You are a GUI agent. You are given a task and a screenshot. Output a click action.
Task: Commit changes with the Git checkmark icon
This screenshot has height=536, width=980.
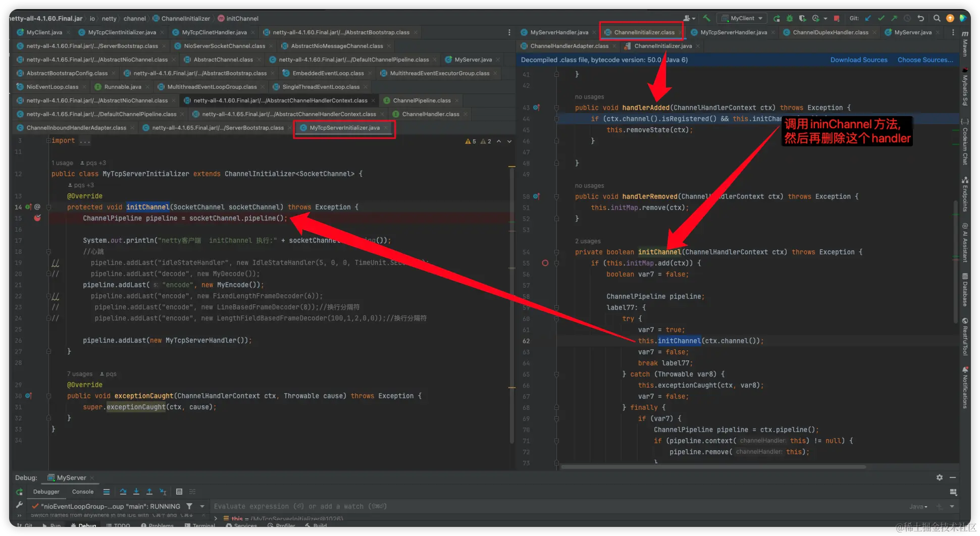click(x=881, y=18)
